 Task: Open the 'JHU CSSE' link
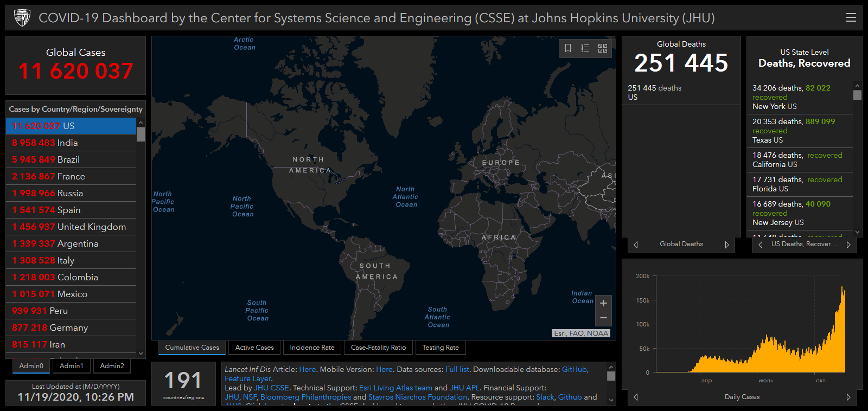click(x=271, y=388)
